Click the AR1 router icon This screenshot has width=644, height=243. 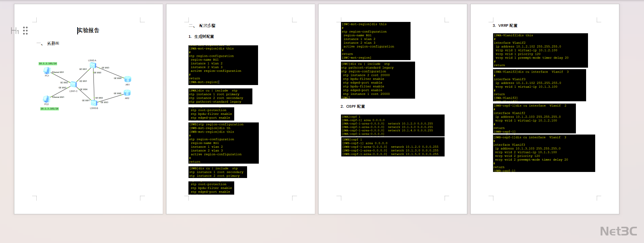(x=128, y=79)
